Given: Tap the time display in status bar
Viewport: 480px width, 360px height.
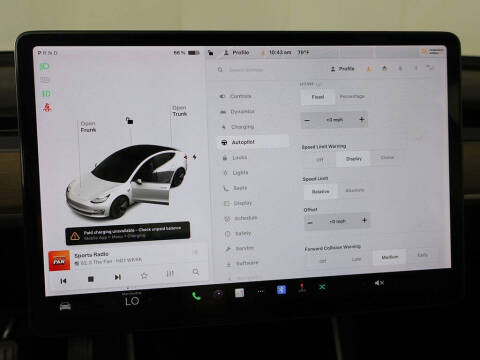Looking at the screenshot, I should coord(280,52).
